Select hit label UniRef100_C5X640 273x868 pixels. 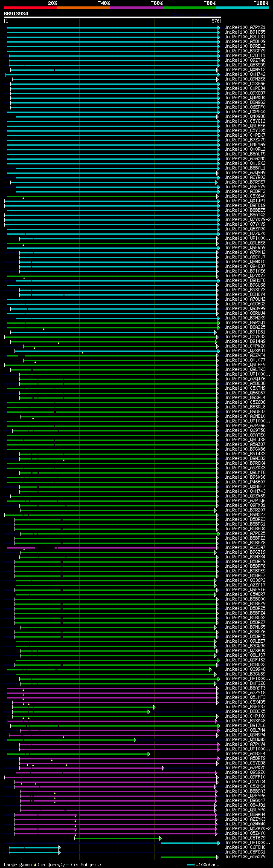[x=245, y=196]
